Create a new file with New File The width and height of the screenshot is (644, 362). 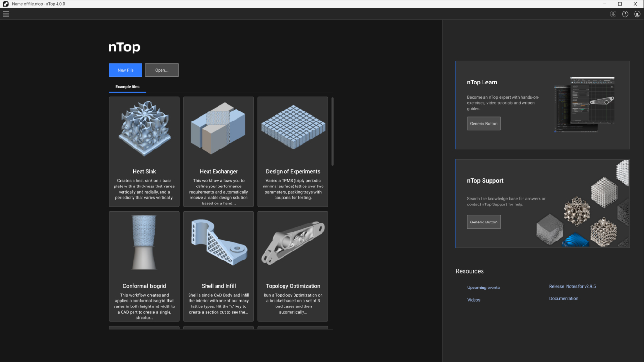point(125,70)
